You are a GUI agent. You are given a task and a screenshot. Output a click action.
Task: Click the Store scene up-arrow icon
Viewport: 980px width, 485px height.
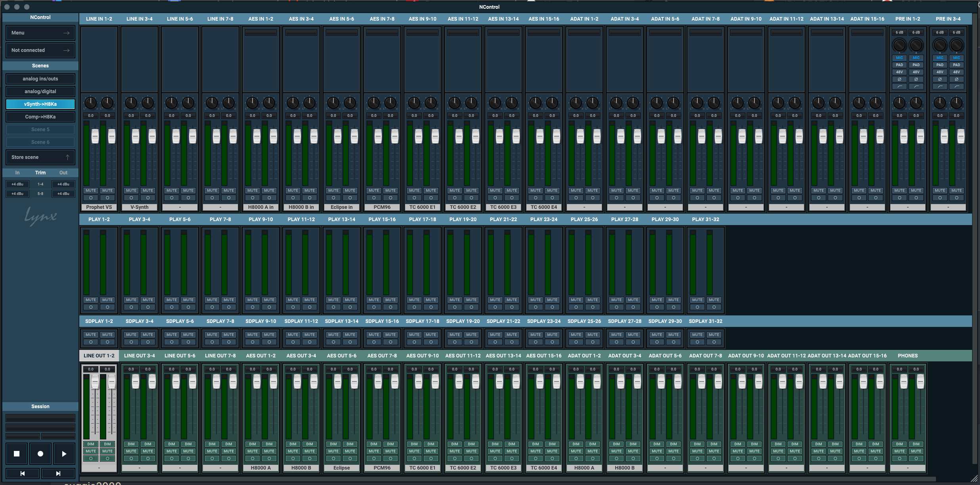pos(67,157)
